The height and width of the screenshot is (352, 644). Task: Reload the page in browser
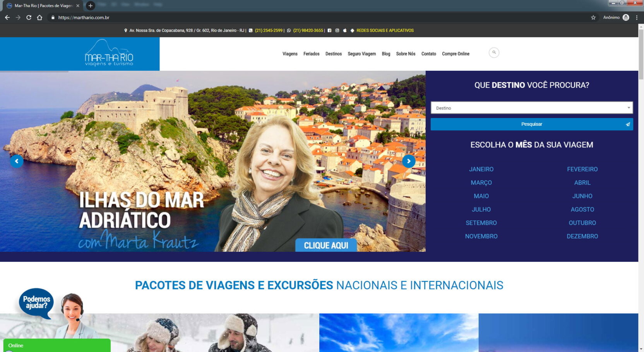[x=29, y=17]
